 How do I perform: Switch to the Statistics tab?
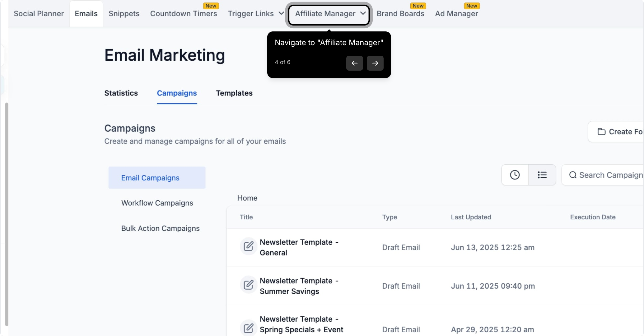click(x=121, y=93)
